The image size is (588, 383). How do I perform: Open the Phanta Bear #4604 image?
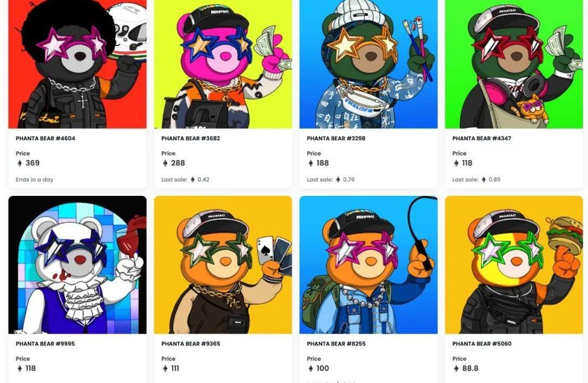(x=77, y=64)
